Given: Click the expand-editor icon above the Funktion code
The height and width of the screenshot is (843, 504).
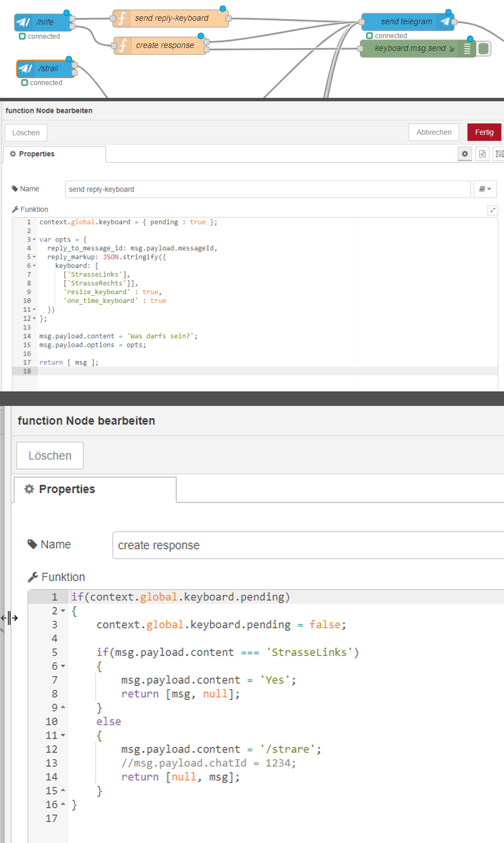Looking at the screenshot, I should pos(492,210).
